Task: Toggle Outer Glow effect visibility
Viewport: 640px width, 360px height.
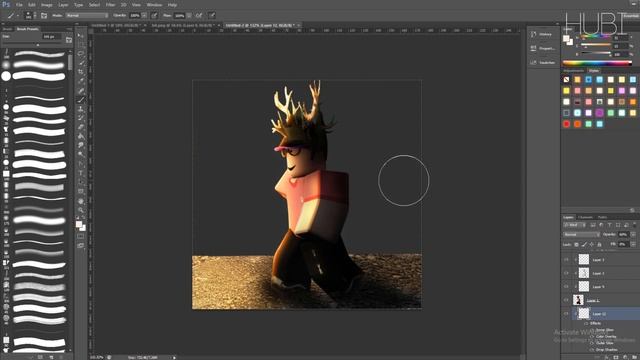Action: pyautogui.click(x=592, y=343)
